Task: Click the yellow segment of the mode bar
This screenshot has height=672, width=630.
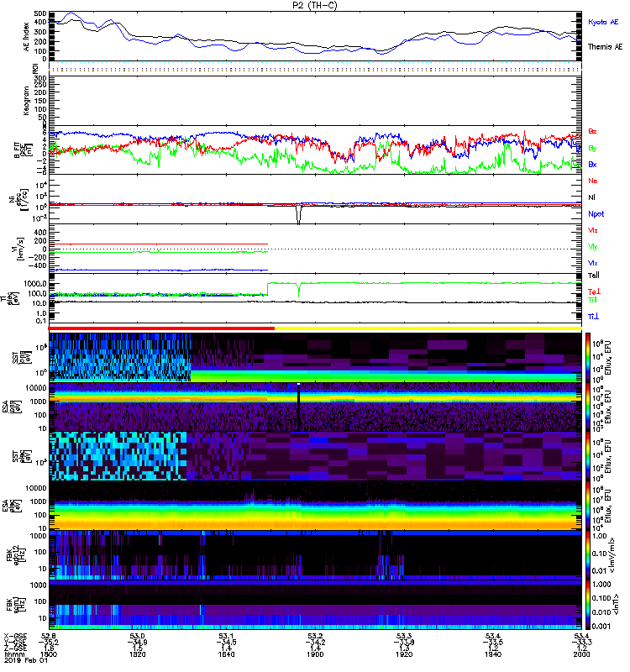Action: point(428,328)
